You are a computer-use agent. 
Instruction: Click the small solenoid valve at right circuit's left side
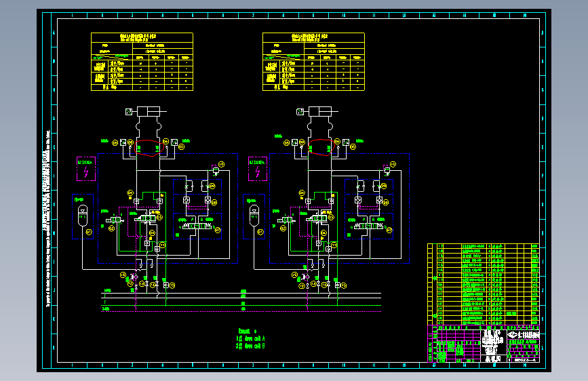tap(286, 220)
